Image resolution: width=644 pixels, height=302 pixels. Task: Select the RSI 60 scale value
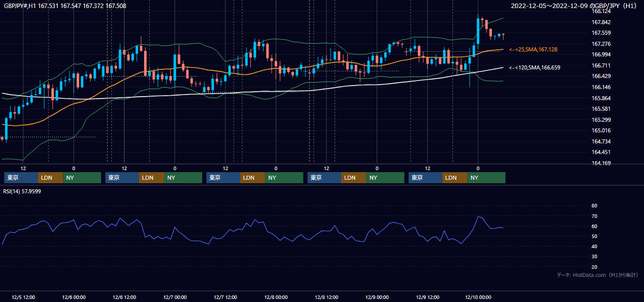tap(594, 226)
